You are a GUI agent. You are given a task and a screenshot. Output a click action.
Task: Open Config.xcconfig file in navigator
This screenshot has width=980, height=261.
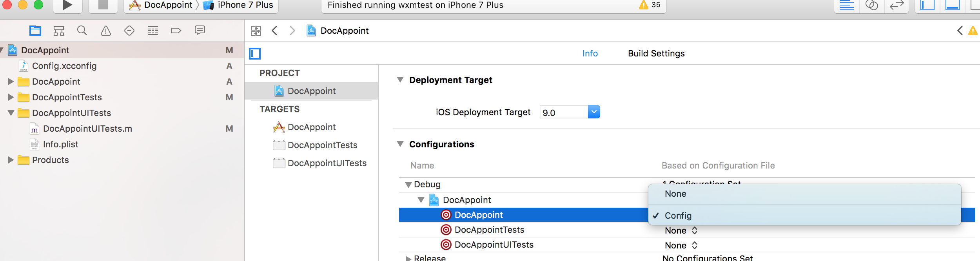(122, 66)
